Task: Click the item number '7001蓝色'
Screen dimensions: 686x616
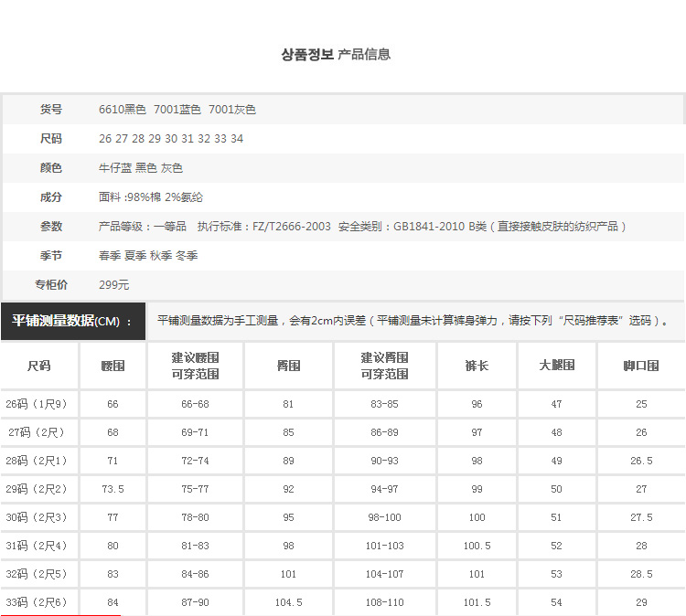Action: [177, 110]
